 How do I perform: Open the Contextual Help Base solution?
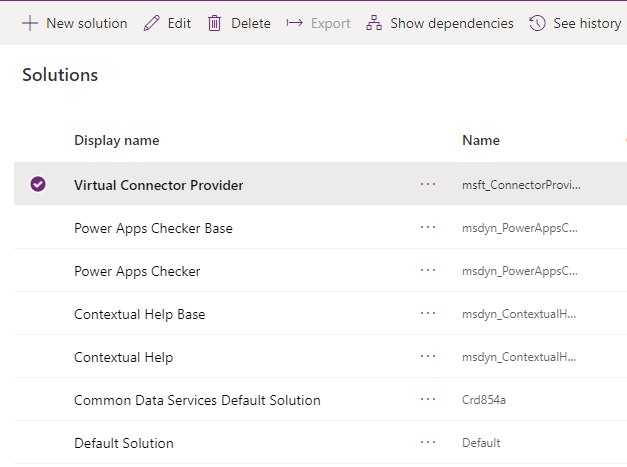[139, 314]
